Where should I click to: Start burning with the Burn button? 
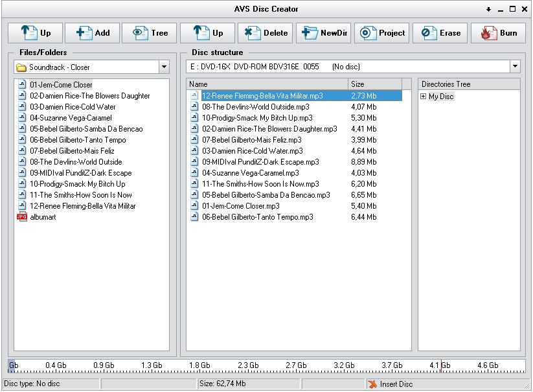(498, 33)
